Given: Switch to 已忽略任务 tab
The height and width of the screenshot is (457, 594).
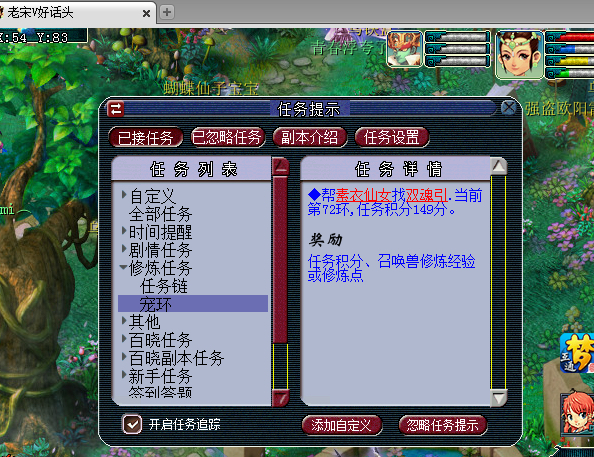Looking at the screenshot, I should coord(227,137).
